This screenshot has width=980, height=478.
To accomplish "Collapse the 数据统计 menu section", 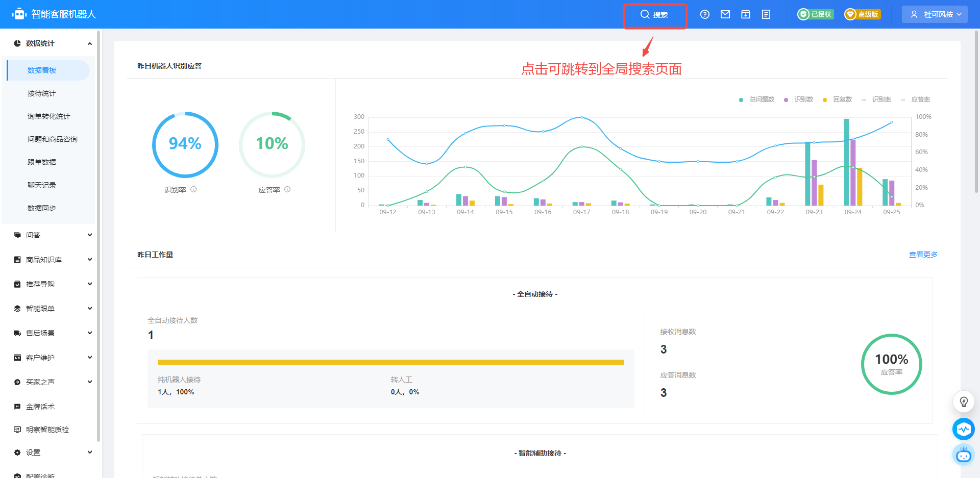I will [90, 44].
